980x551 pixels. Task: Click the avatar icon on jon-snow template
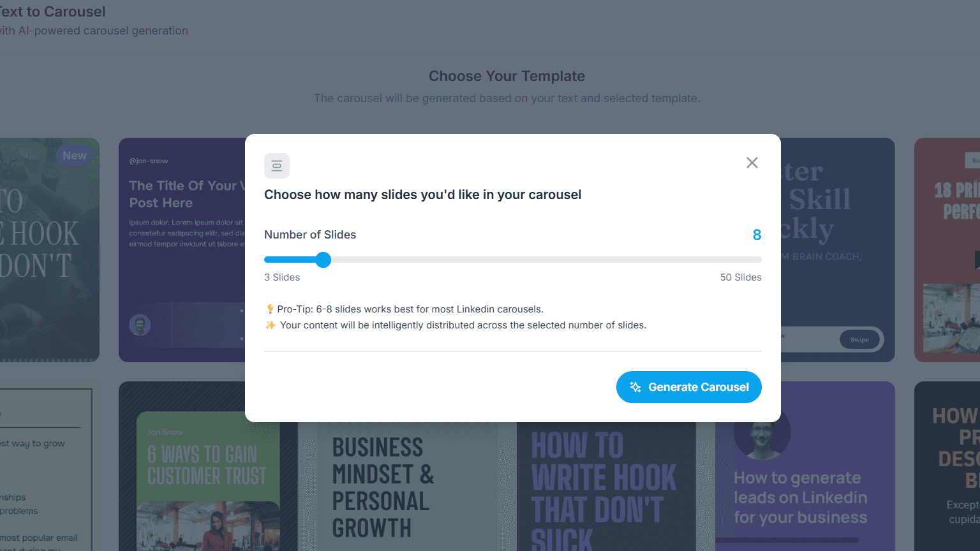140,325
